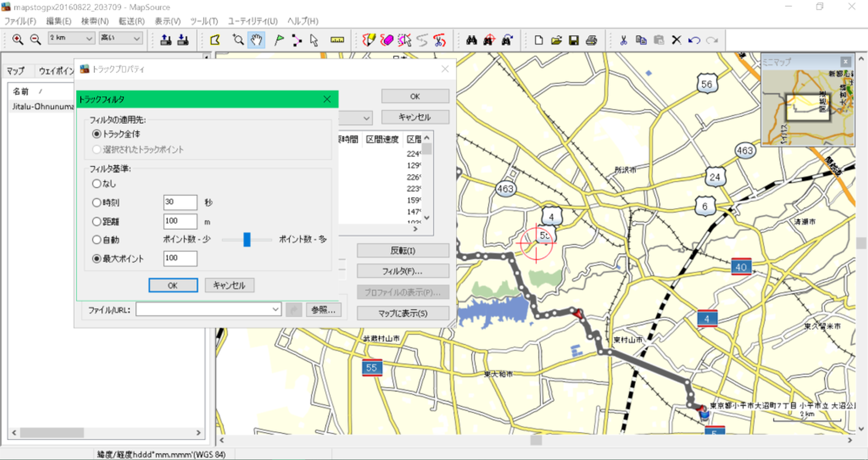
Task: Select トラック全体 radio button
Action: coord(96,134)
